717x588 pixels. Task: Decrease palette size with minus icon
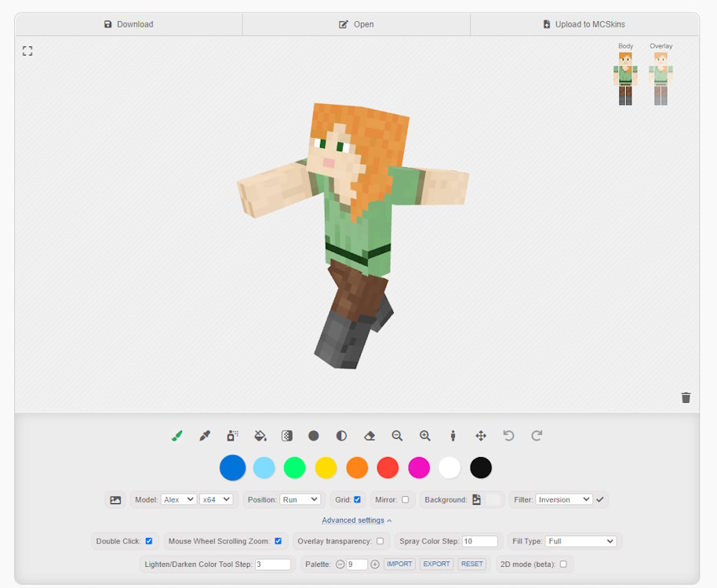click(x=340, y=564)
